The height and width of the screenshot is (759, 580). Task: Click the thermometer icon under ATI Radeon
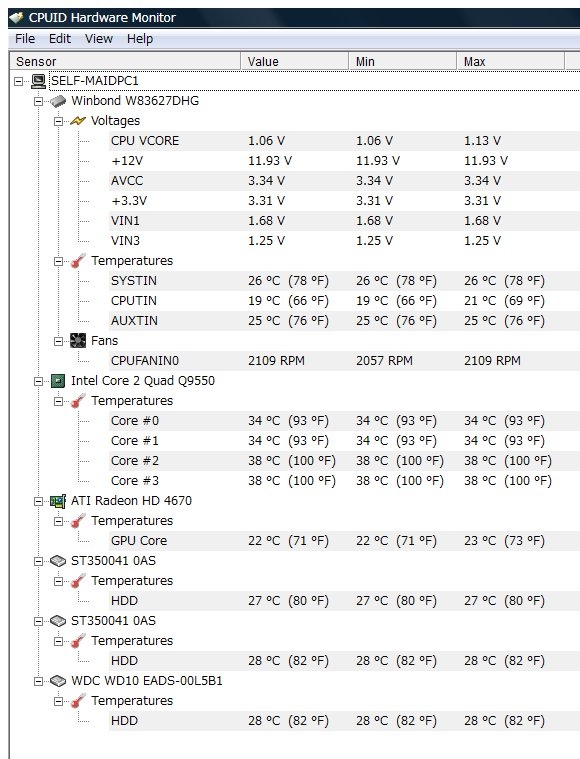click(x=78, y=521)
